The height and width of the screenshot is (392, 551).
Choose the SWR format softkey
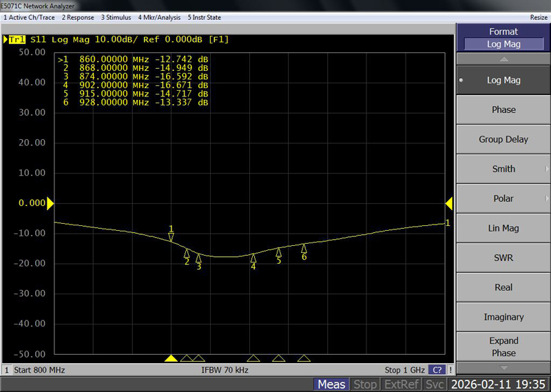[503, 258]
